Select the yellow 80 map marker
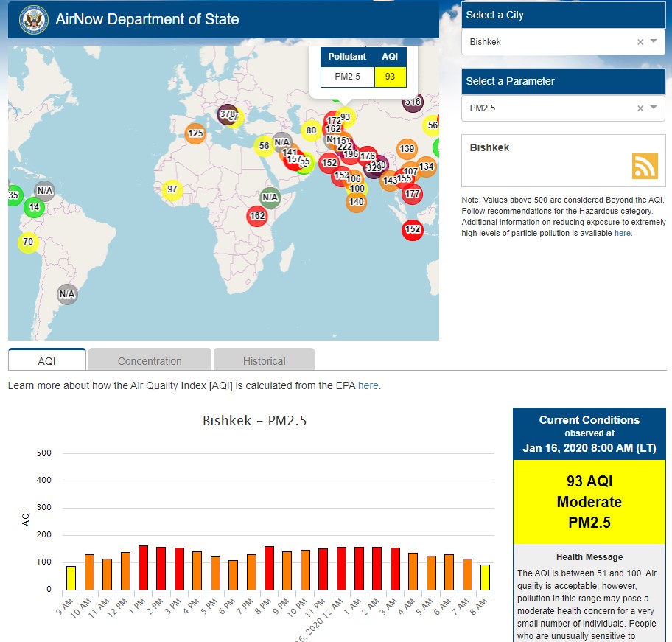 tap(311, 130)
